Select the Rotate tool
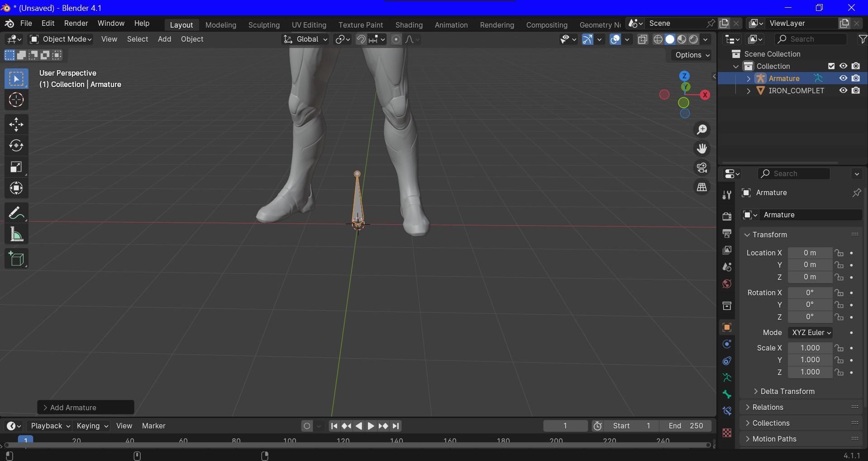 pyautogui.click(x=16, y=145)
